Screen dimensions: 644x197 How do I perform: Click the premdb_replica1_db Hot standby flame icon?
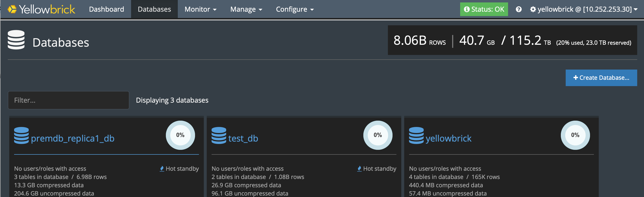162,169
